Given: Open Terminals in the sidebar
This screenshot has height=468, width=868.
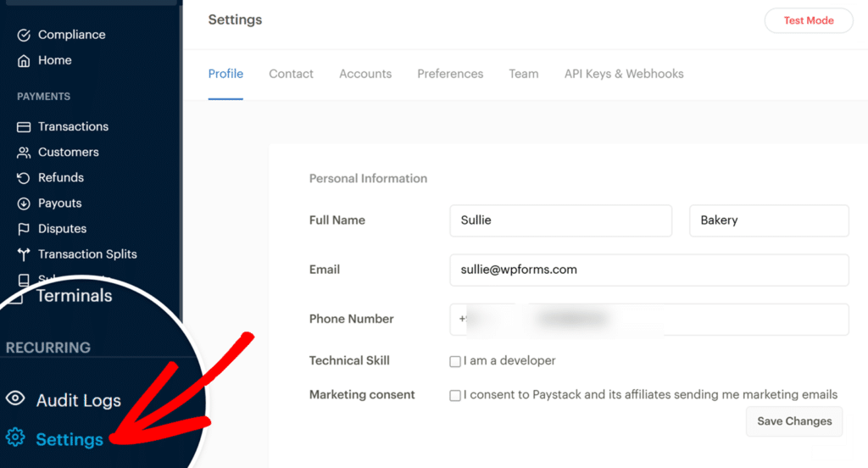Looking at the screenshot, I should pyautogui.click(x=75, y=296).
